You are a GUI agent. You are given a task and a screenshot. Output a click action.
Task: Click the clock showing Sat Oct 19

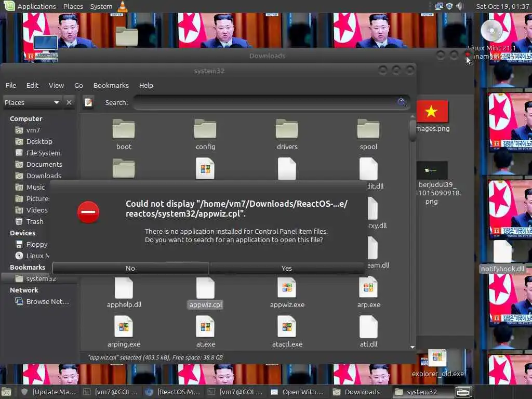(x=502, y=6)
